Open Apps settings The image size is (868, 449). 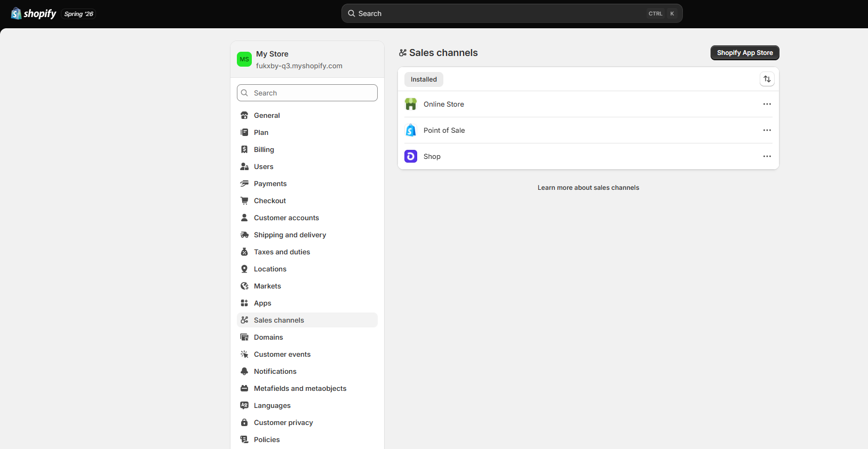pos(307,303)
